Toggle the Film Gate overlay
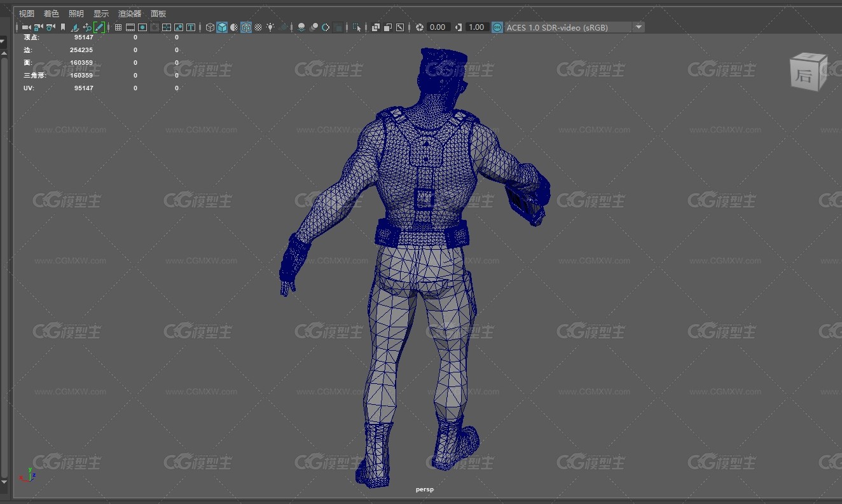Viewport: 842px width, 504px height. click(130, 27)
